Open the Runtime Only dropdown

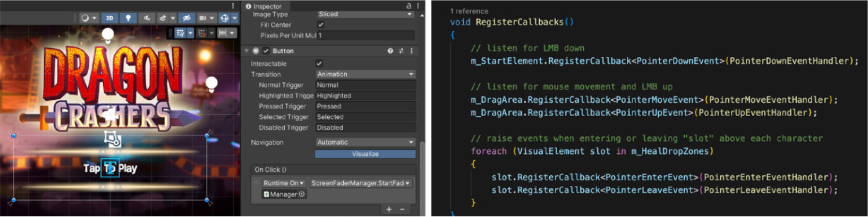(x=284, y=183)
